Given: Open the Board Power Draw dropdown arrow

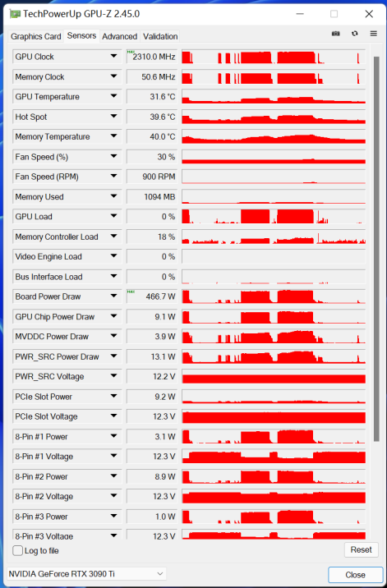Looking at the screenshot, I should pos(113,296).
